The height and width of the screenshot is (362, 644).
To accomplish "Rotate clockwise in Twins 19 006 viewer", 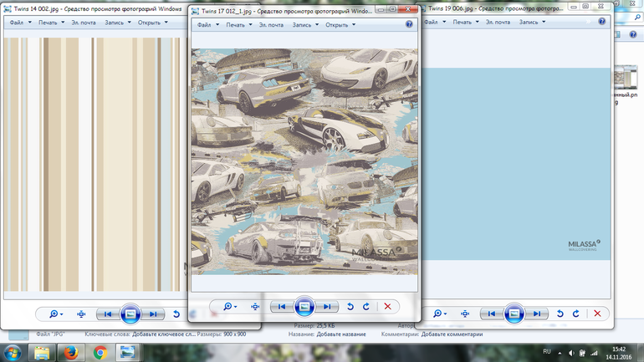I will point(576,314).
